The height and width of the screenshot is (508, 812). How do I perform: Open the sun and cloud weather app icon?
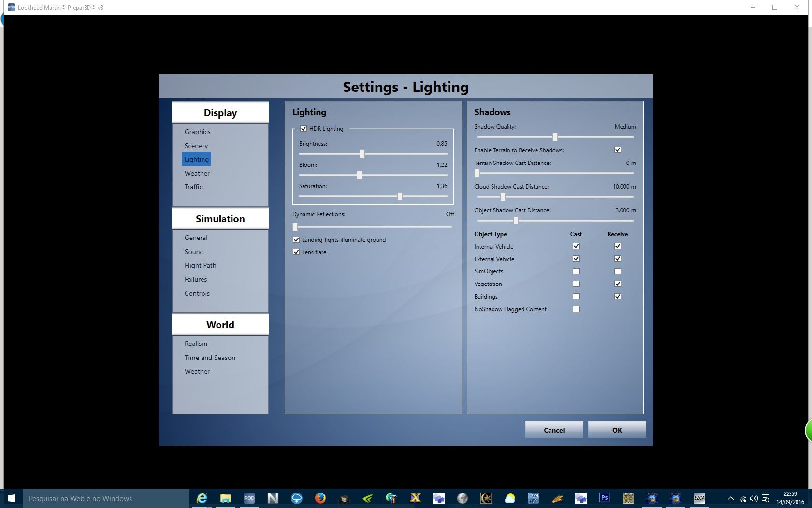point(510,498)
